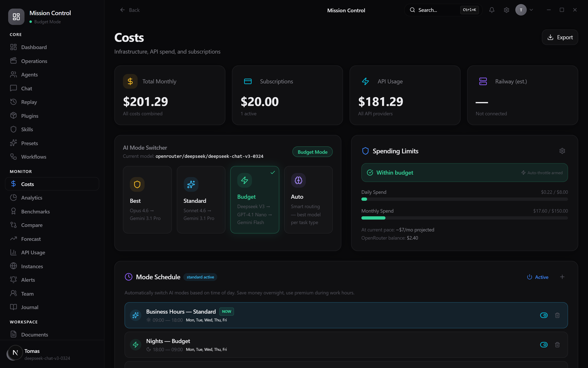Focus the Search field
588x368 pixels.
pos(443,10)
